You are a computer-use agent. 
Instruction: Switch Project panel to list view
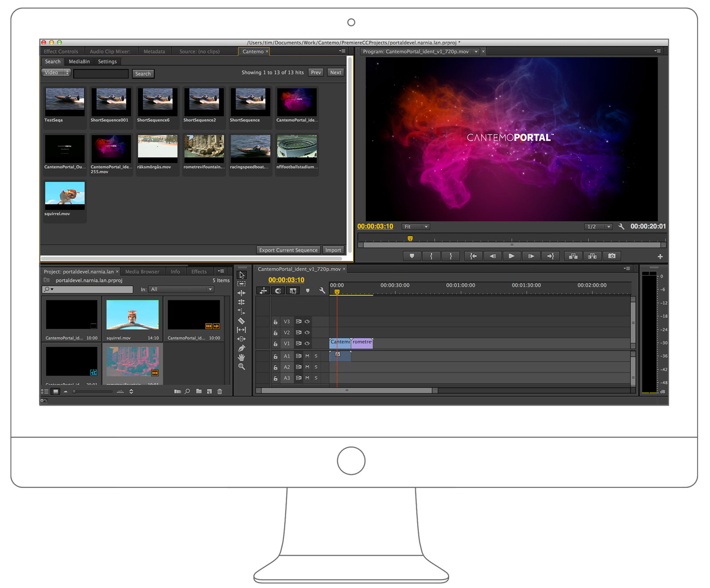coord(45,391)
